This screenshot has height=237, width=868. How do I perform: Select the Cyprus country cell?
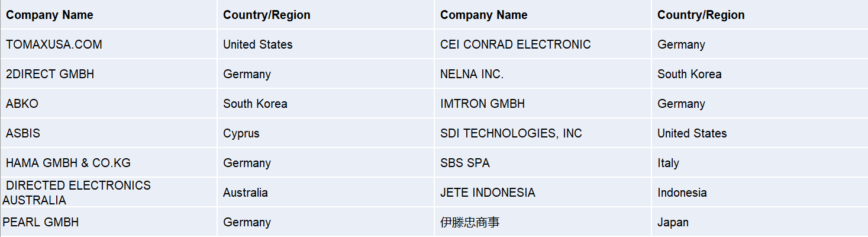point(325,133)
